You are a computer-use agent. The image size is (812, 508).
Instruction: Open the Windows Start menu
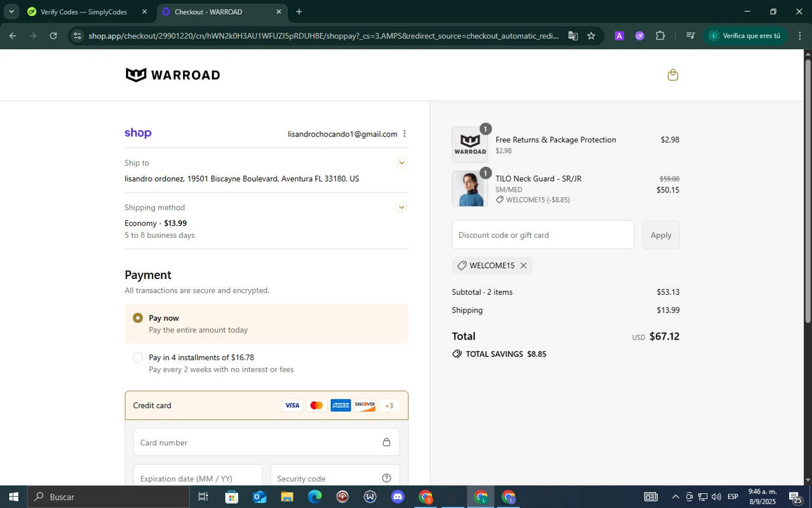(x=14, y=497)
